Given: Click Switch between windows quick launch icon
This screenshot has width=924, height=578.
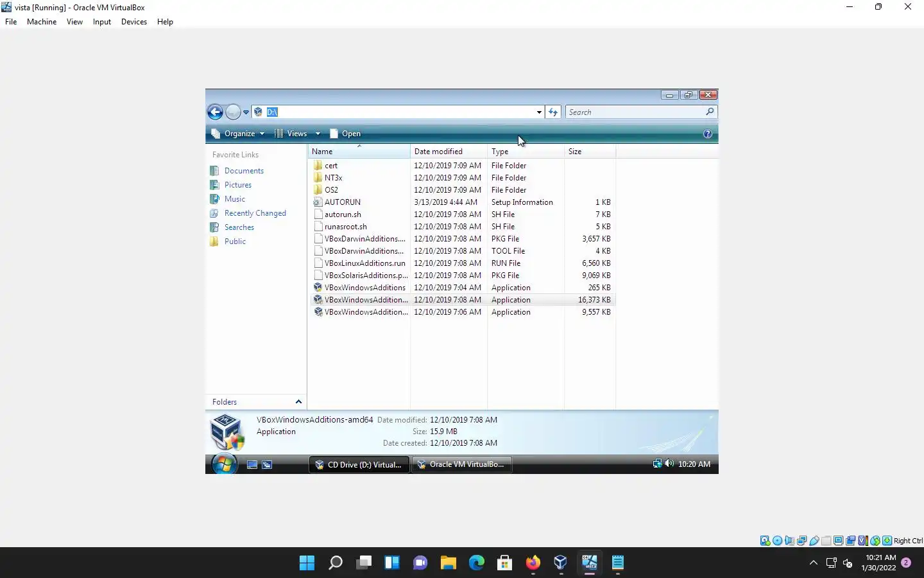Looking at the screenshot, I should pyautogui.click(x=267, y=464).
